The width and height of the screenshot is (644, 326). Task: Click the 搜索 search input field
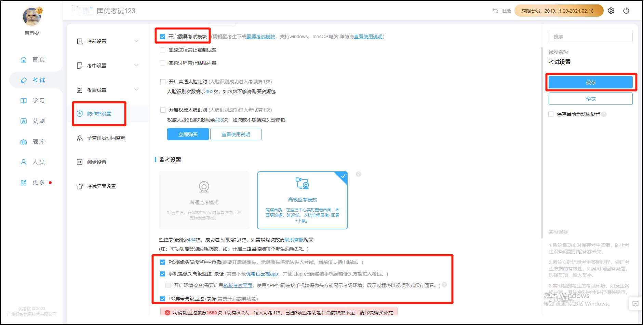[591, 36]
